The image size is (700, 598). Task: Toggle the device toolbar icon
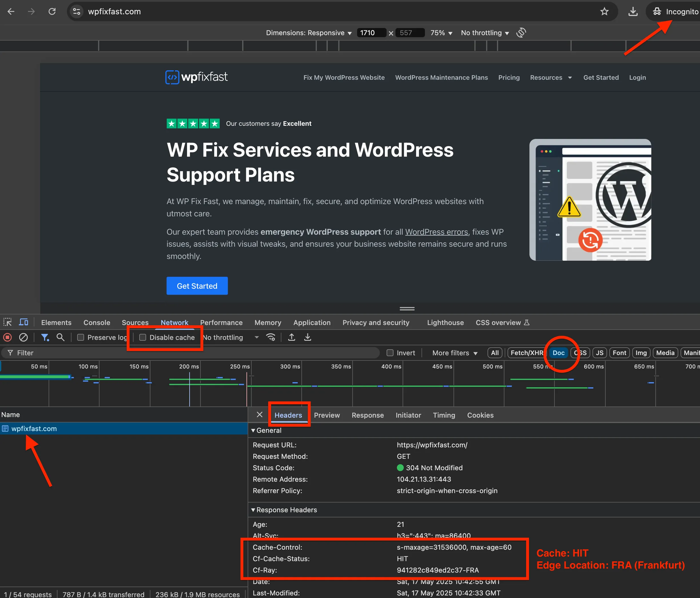tap(23, 322)
